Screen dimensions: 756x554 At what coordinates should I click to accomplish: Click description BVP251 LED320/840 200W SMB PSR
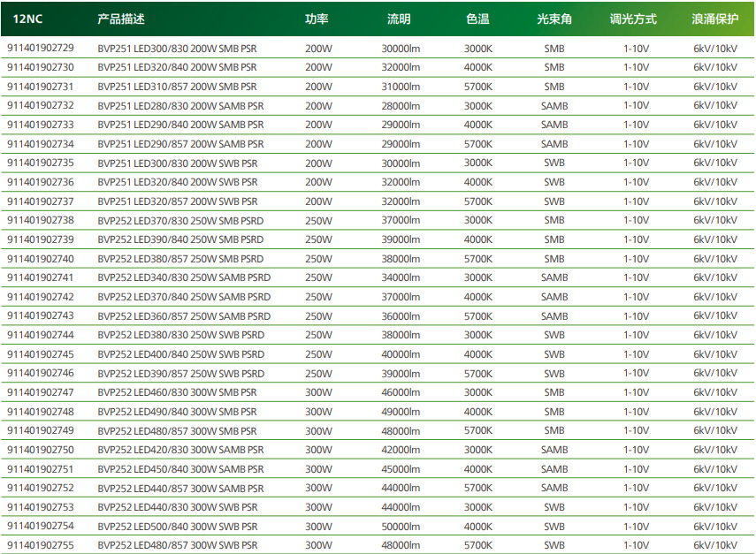(x=177, y=67)
